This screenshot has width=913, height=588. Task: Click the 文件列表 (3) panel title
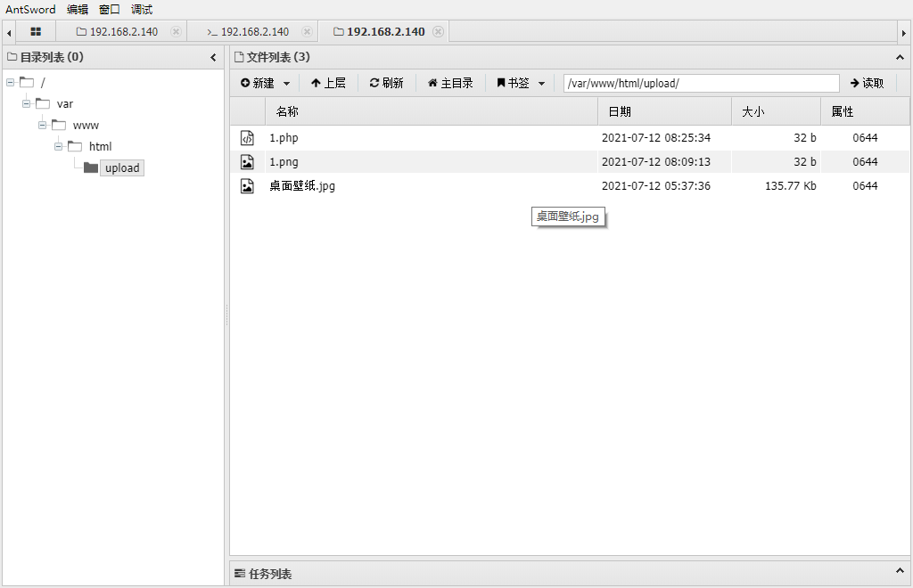coord(278,57)
